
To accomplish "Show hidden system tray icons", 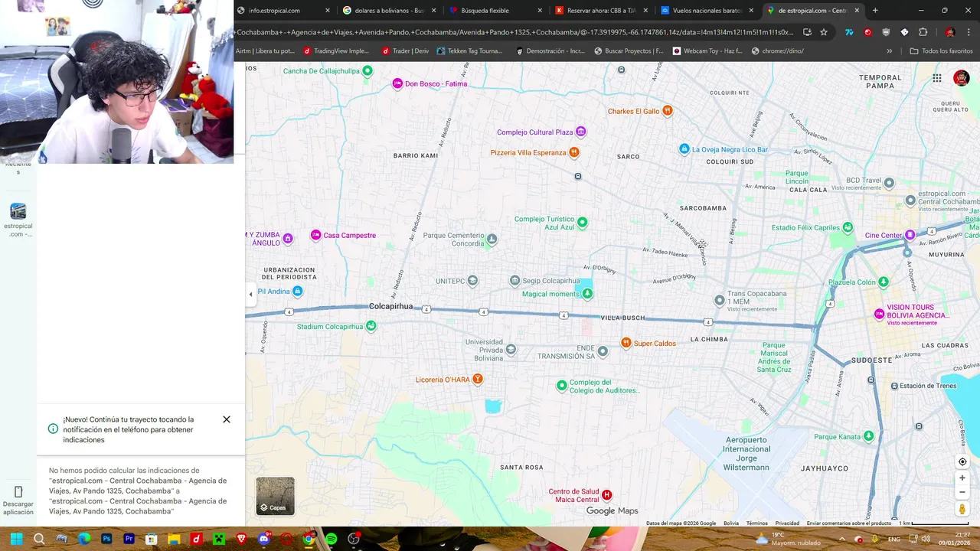I will [841, 539].
